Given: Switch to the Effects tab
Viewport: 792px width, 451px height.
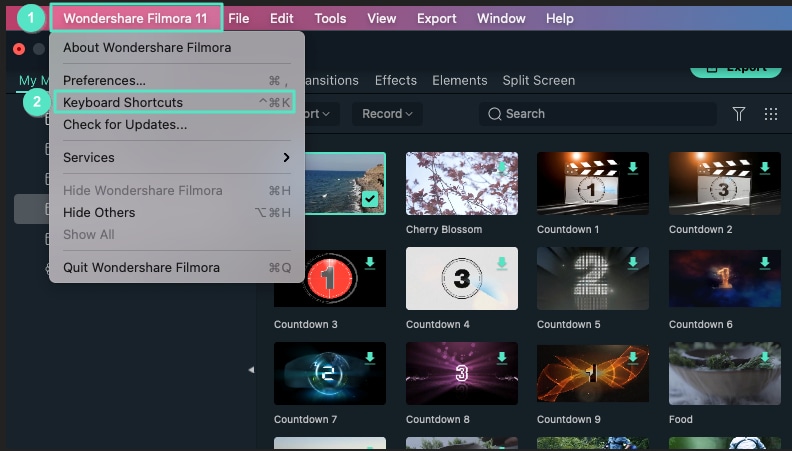Looking at the screenshot, I should tap(395, 81).
